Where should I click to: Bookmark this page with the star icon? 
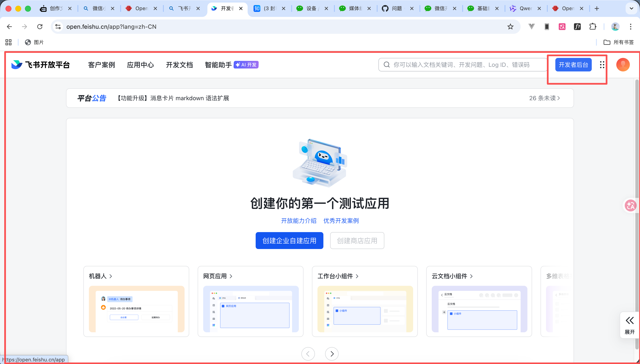510,26
